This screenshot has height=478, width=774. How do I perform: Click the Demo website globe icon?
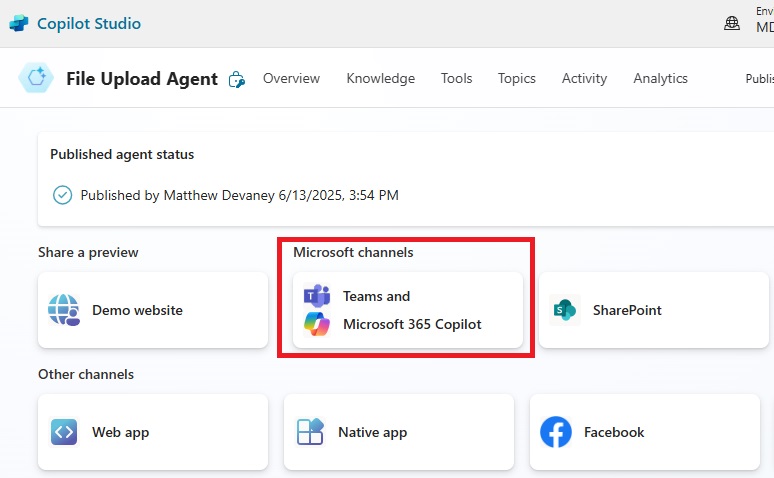(64, 310)
